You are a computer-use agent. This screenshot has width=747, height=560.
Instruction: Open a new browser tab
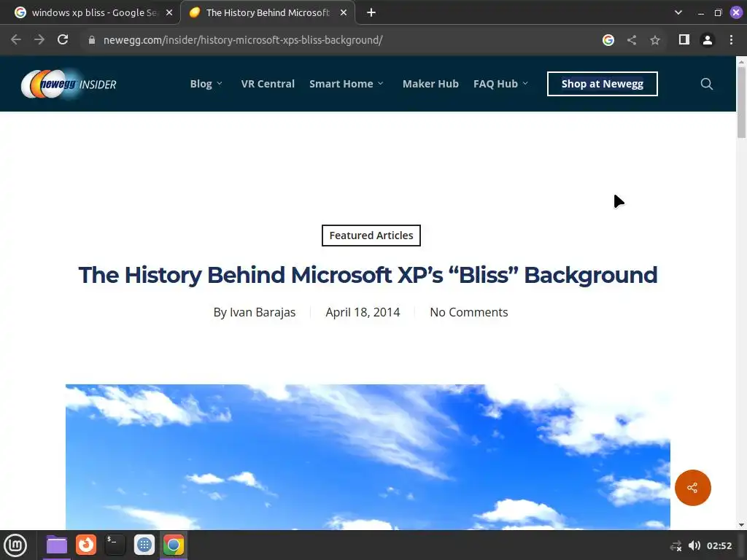click(x=371, y=13)
